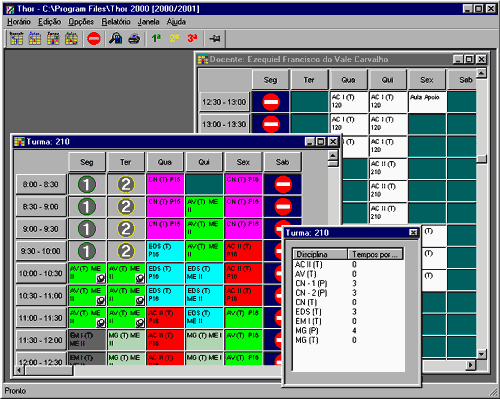Open the Opções menu

pyautogui.click(x=81, y=22)
